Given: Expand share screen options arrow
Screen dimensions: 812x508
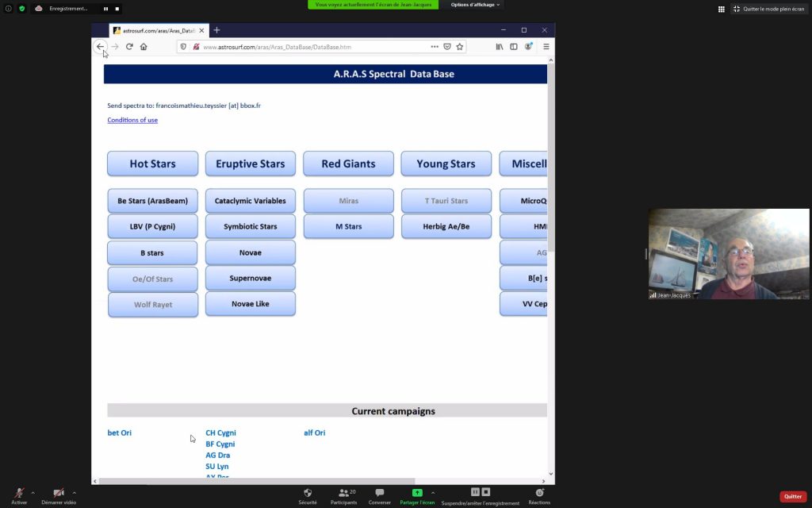Looking at the screenshot, I should [x=433, y=493].
